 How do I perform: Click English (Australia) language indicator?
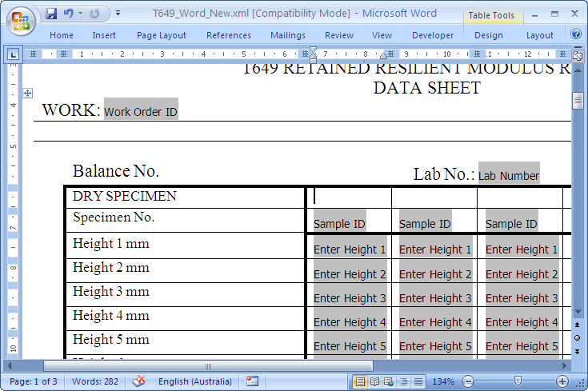[195, 381]
